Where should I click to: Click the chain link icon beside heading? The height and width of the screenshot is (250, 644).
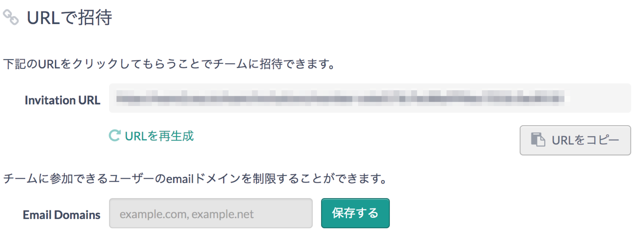click(11, 17)
